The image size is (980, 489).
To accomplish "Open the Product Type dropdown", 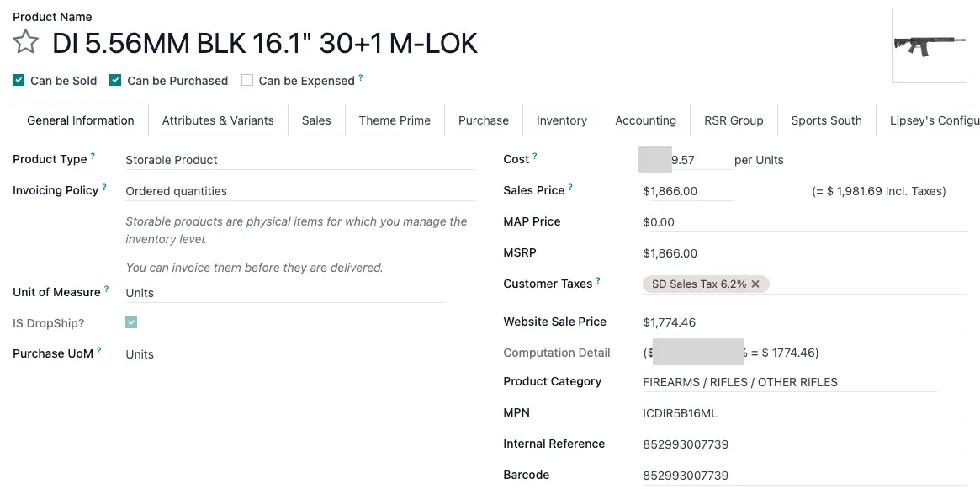I will click(x=299, y=160).
